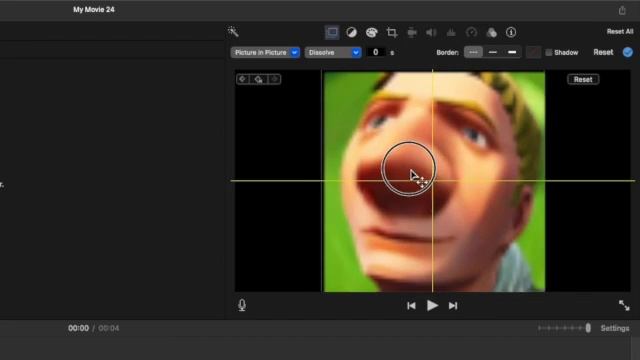Play the movie preview
Viewport: 640px width, 360px height.
(x=432, y=305)
